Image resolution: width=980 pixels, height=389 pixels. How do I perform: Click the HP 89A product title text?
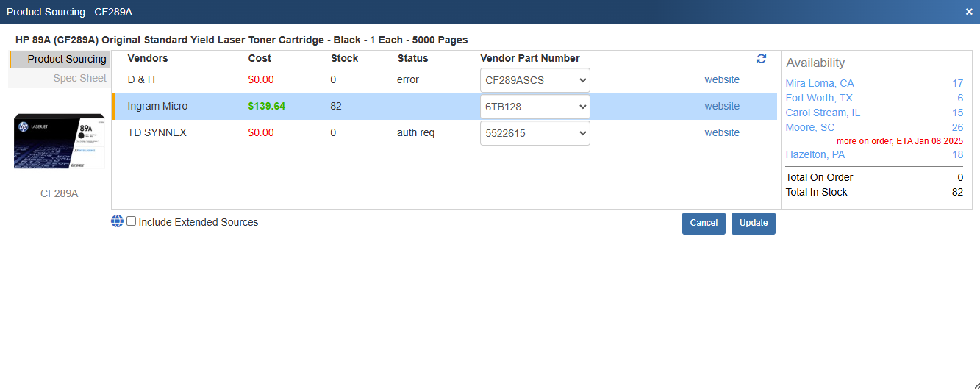tap(241, 40)
